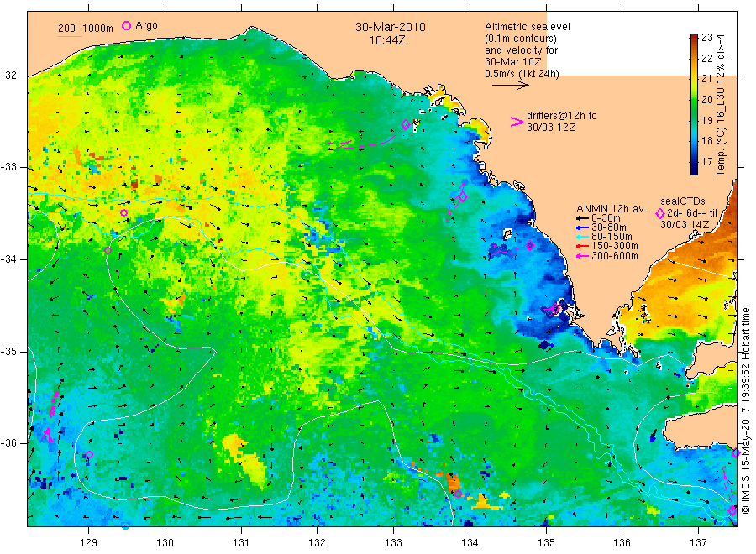The image size is (756, 554).
Task: Click the cyan 80-150m ANMN legend arrow
Action: (x=582, y=237)
